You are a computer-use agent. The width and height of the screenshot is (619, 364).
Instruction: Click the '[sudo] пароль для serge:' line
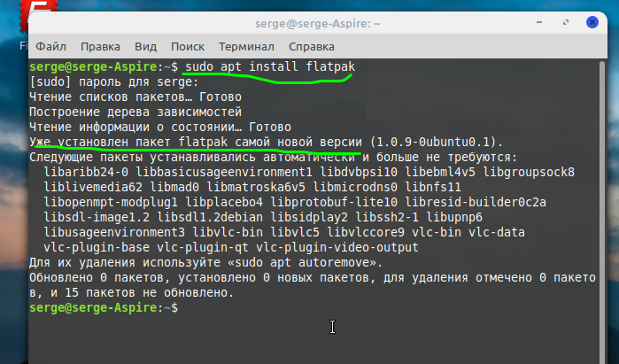tap(113, 82)
